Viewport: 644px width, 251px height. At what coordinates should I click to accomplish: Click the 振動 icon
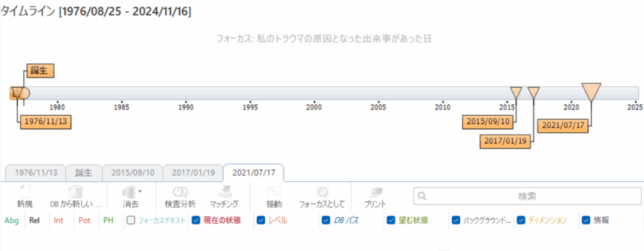(274, 192)
